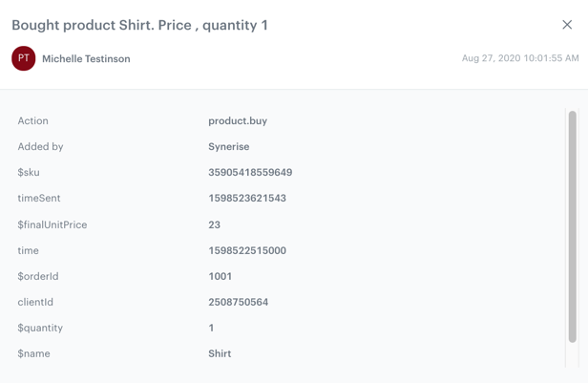The width and height of the screenshot is (588, 383).
Task: Select the $orderId value 1001
Action: (220, 277)
